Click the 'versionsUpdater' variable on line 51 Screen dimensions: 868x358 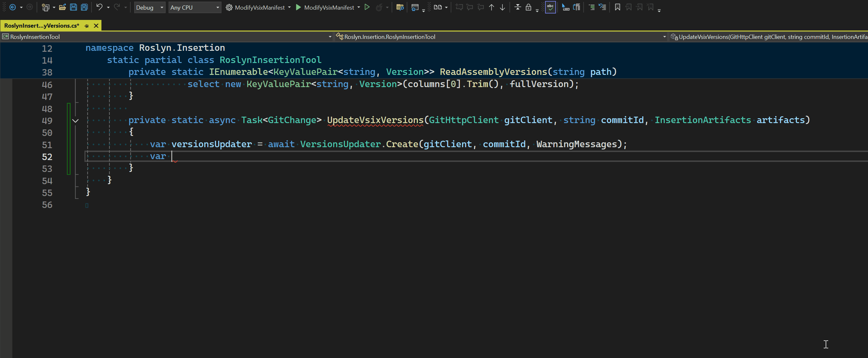[212, 144]
